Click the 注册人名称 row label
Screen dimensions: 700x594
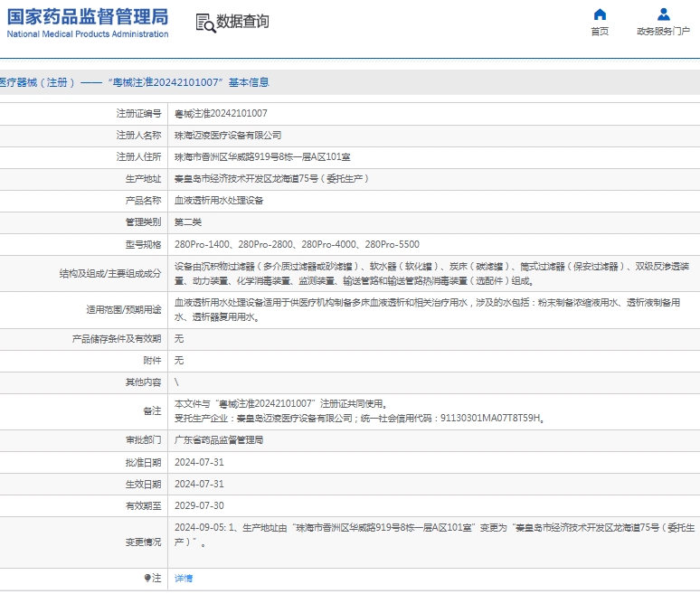pos(139,136)
